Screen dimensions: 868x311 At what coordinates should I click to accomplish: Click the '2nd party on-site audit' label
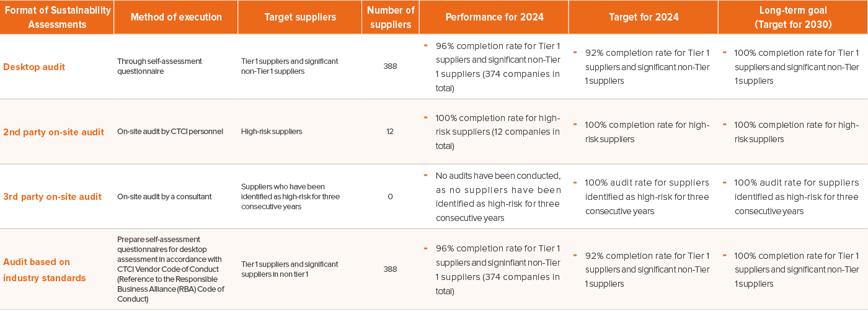53,132
